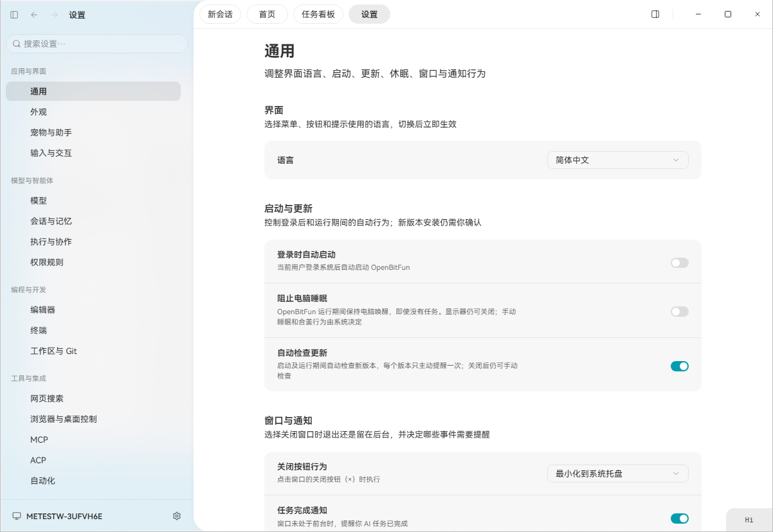This screenshot has width=773, height=532.
Task: Open 权限规则 settings
Action: point(93,262)
